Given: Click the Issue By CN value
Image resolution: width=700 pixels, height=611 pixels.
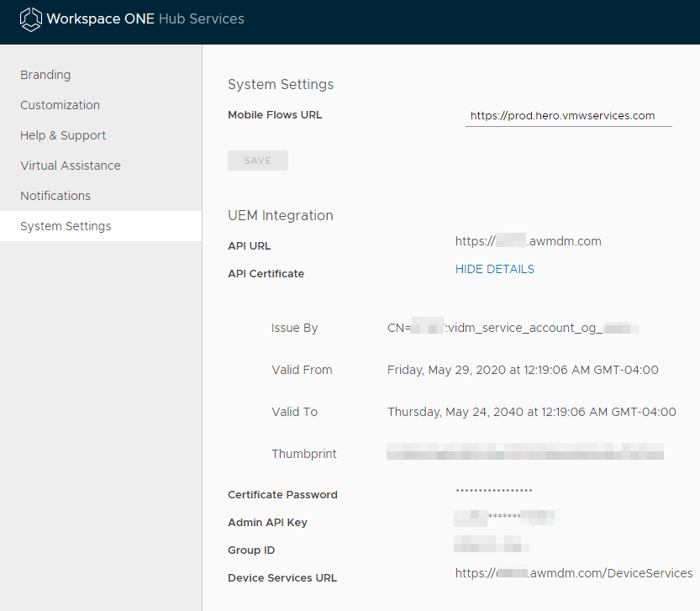Looking at the screenshot, I should click(513, 328).
